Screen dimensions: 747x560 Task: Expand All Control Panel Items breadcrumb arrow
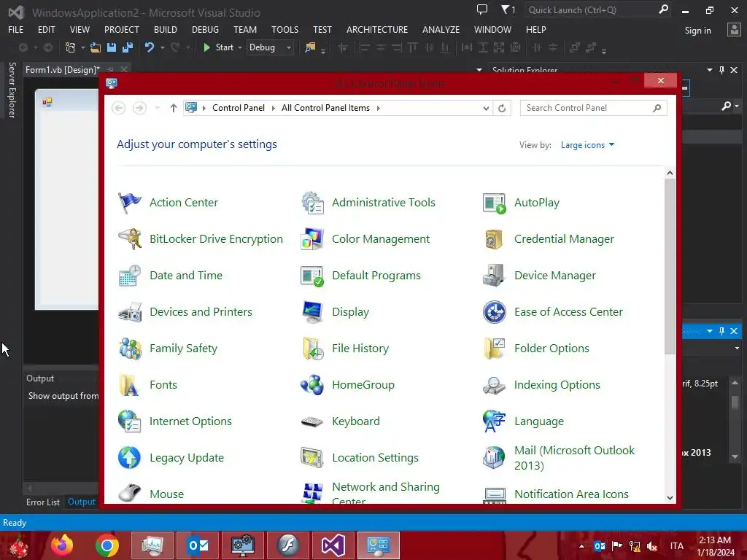click(x=379, y=108)
